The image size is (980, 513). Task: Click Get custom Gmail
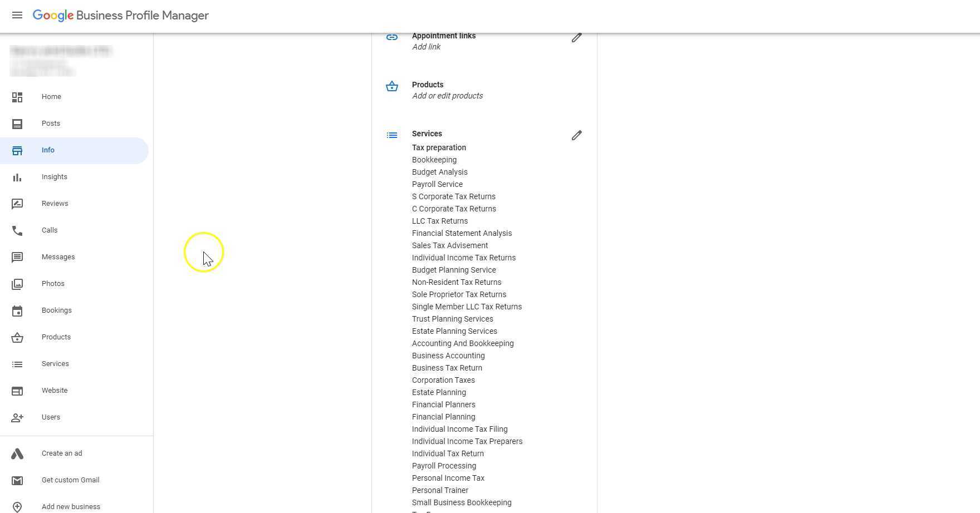pos(70,480)
